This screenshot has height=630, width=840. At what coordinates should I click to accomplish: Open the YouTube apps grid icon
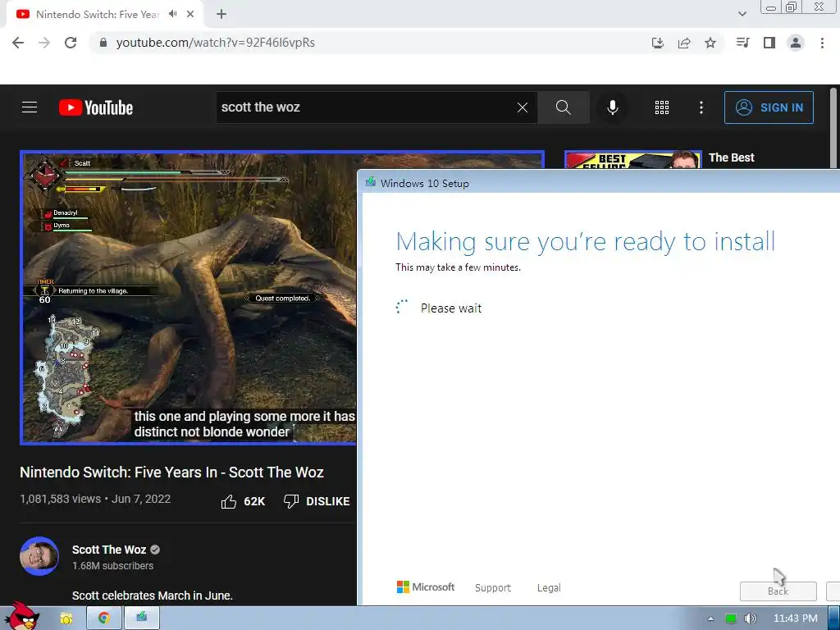click(662, 107)
